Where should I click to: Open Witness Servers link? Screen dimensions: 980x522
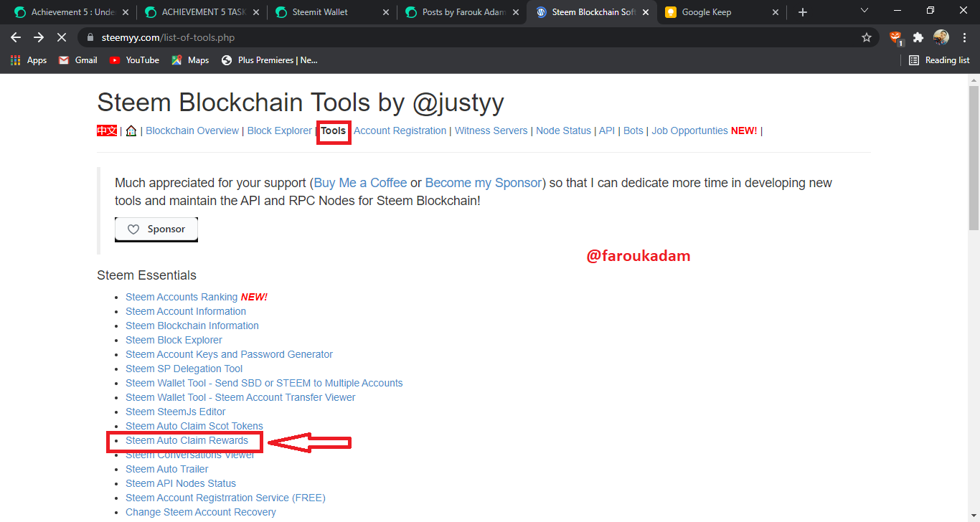tap(491, 130)
